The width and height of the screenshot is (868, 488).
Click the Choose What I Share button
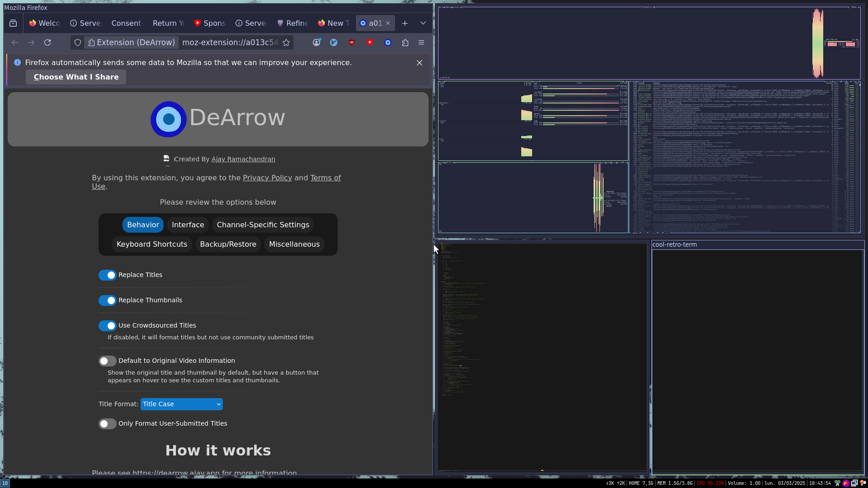(x=76, y=77)
